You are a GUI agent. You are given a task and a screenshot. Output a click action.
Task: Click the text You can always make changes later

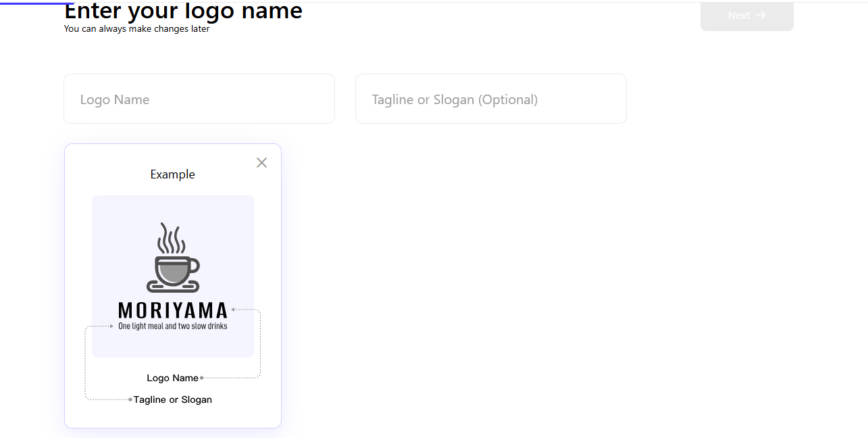coord(136,28)
